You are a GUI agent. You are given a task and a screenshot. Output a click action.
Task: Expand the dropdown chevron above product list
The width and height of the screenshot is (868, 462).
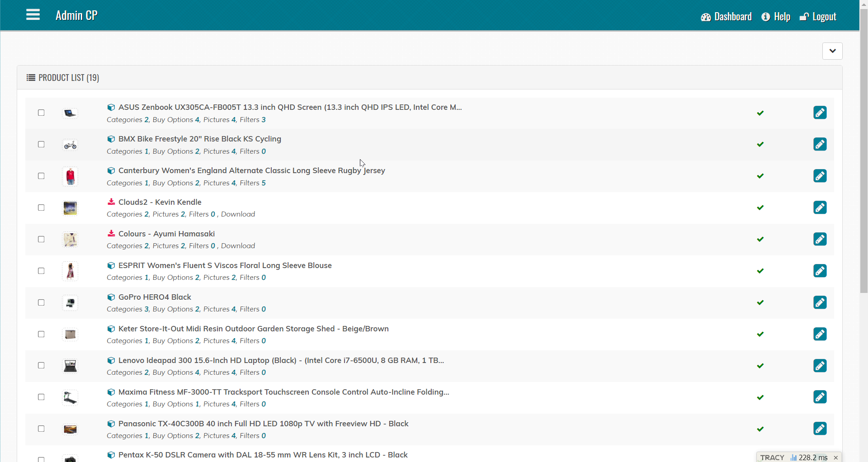point(832,51)
